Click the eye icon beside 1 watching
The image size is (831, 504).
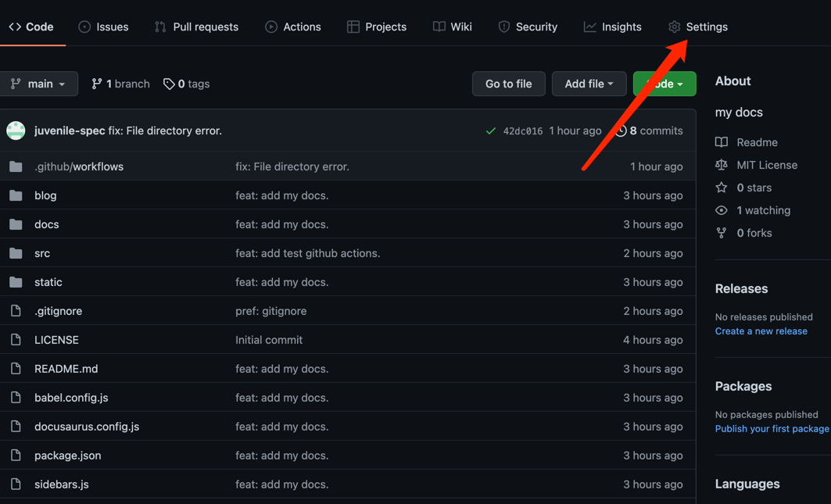pyautogui.click(x=722, y=210)
